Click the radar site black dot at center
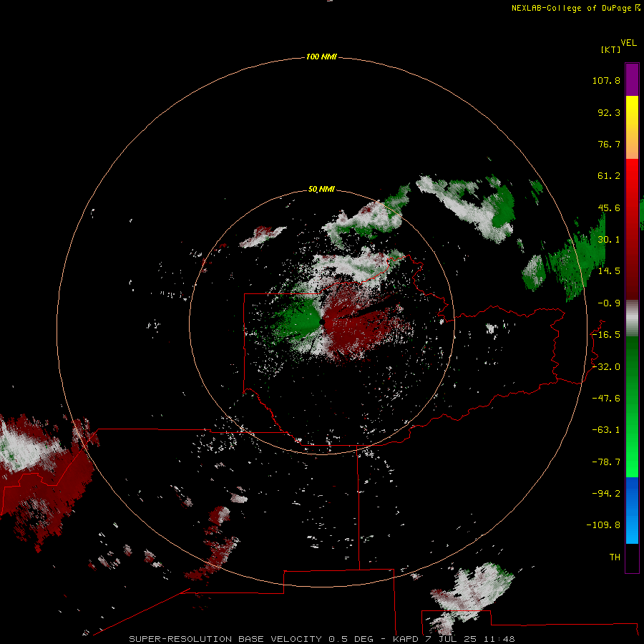This screenshot has width=644, height=644. 322,322
